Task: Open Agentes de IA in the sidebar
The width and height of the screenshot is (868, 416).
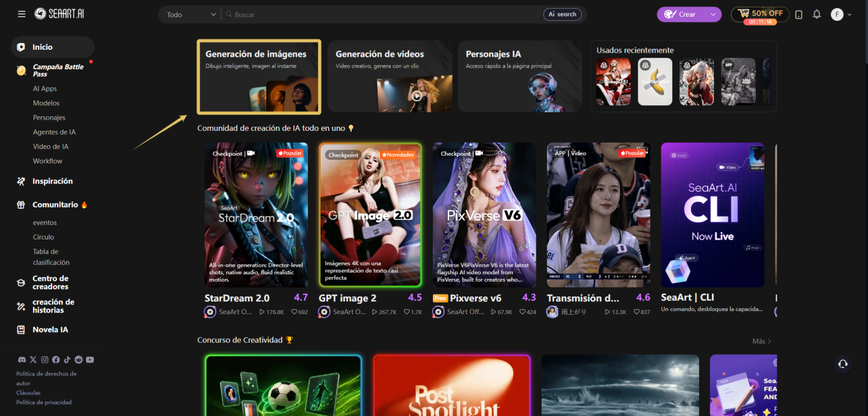Action: [x=54, y=132]
